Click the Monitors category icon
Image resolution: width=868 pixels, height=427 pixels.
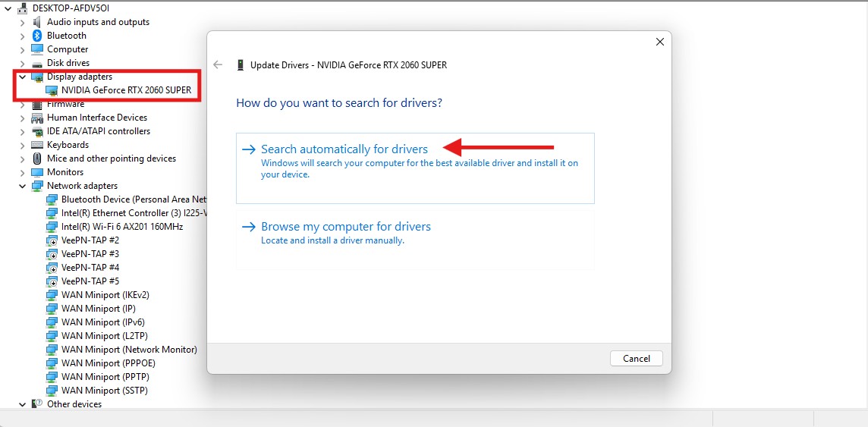(x=37, y=172)
